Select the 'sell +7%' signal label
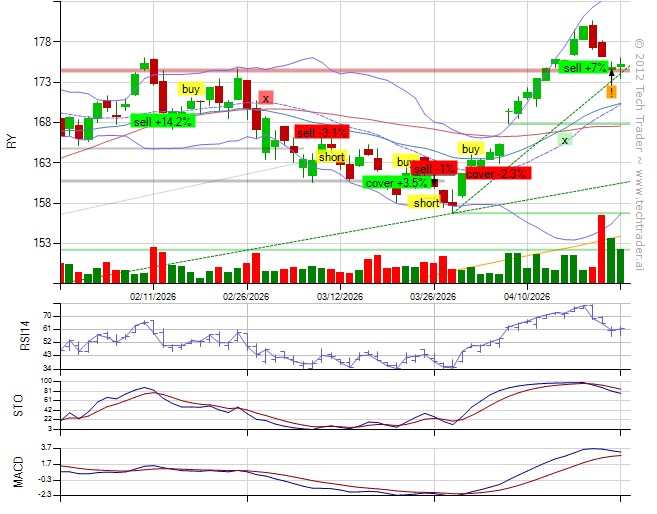 coord(585,67)
